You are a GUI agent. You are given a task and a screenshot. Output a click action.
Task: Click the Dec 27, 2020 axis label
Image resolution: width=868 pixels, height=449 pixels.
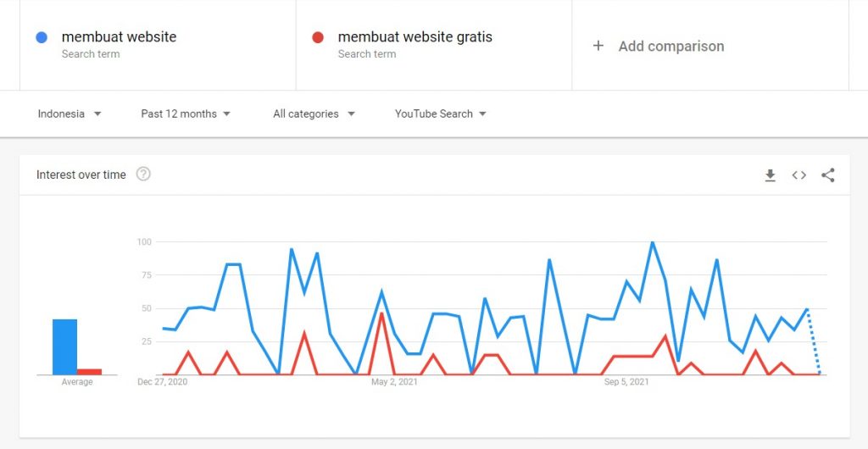[163, 382]
